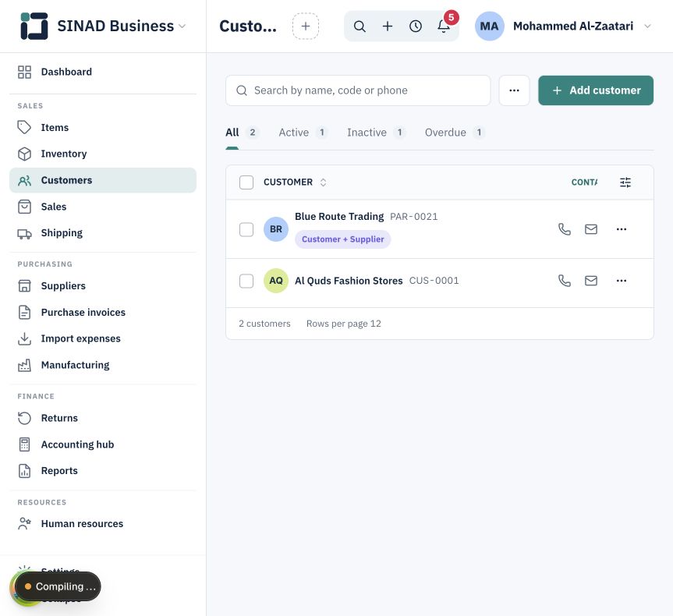Open Blue Route Trading row actions menu

[621, 229]
